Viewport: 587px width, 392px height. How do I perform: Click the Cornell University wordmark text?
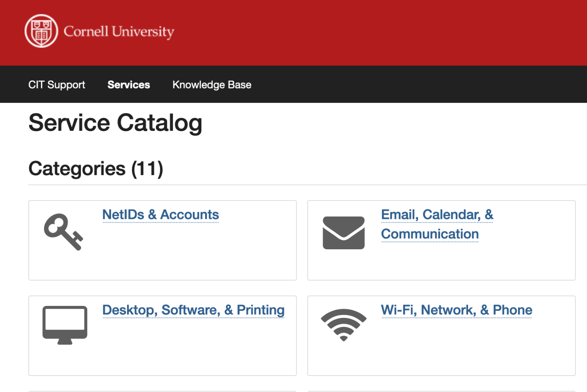click(x=119, y=32)
